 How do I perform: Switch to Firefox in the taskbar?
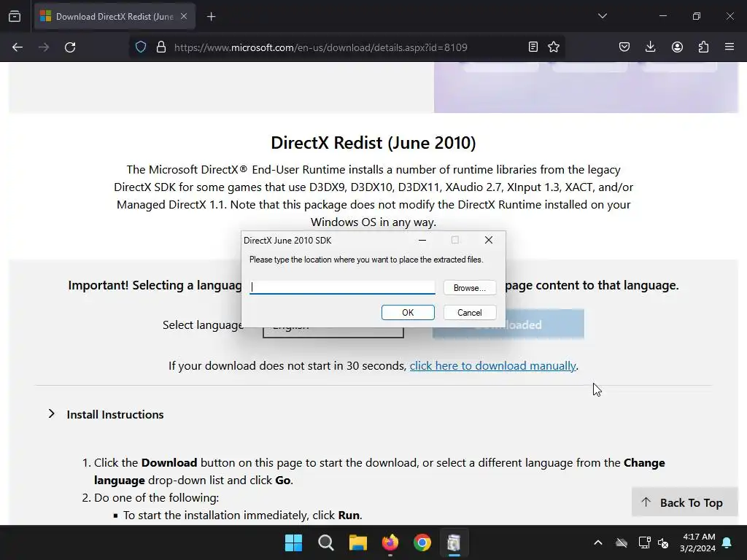pos(390,542)
